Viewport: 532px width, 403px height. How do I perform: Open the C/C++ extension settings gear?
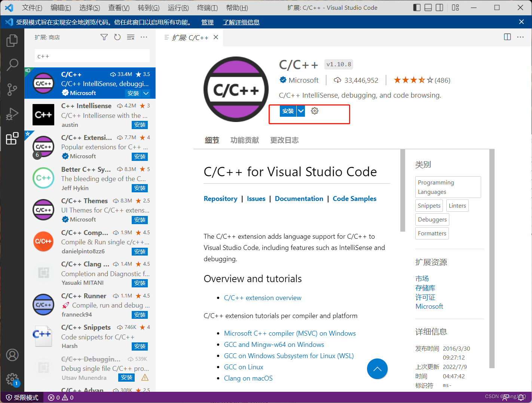coord(315,111)
